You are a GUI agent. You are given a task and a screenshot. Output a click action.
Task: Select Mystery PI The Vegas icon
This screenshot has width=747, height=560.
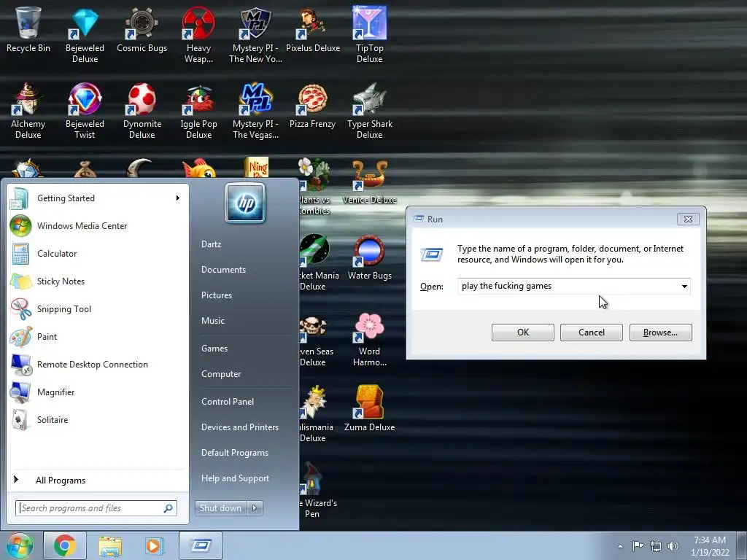[x=256, y=111]
